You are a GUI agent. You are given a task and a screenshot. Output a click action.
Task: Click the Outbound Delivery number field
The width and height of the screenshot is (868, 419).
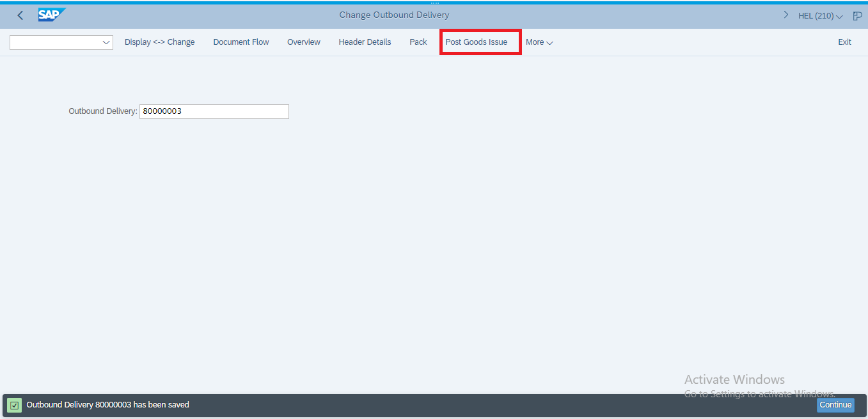coord(214,111)
